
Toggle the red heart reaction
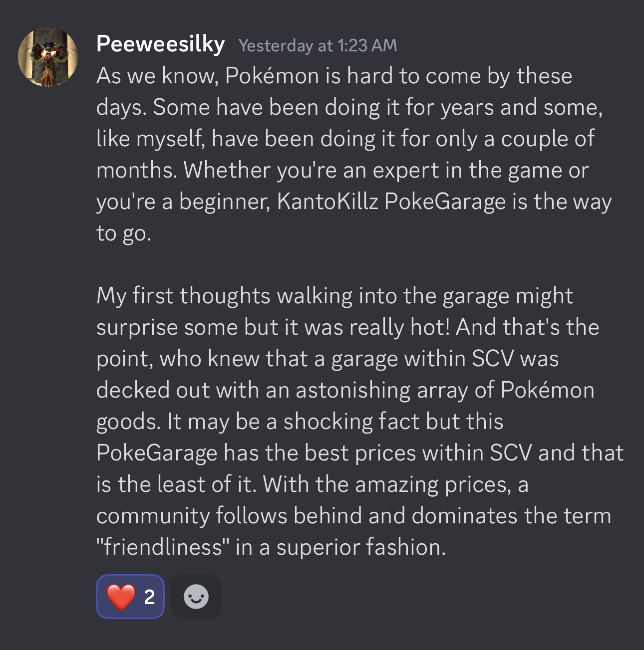[x=130, y=597]
